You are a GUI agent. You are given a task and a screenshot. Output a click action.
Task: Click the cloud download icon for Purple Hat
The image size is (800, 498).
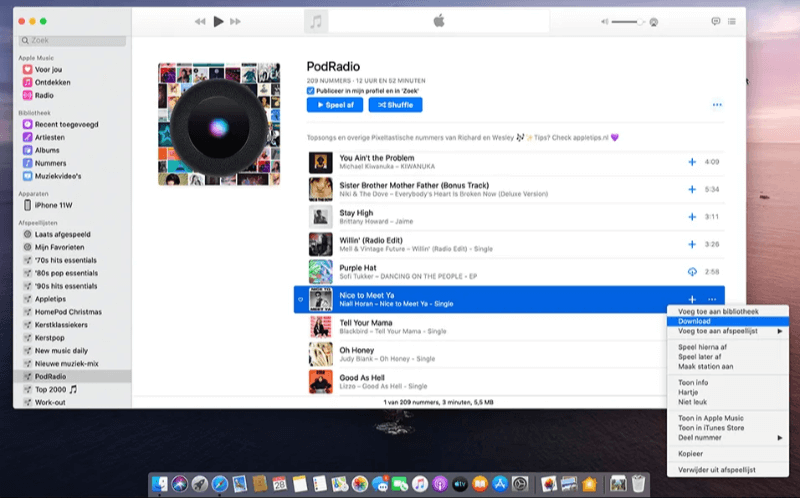691,271
